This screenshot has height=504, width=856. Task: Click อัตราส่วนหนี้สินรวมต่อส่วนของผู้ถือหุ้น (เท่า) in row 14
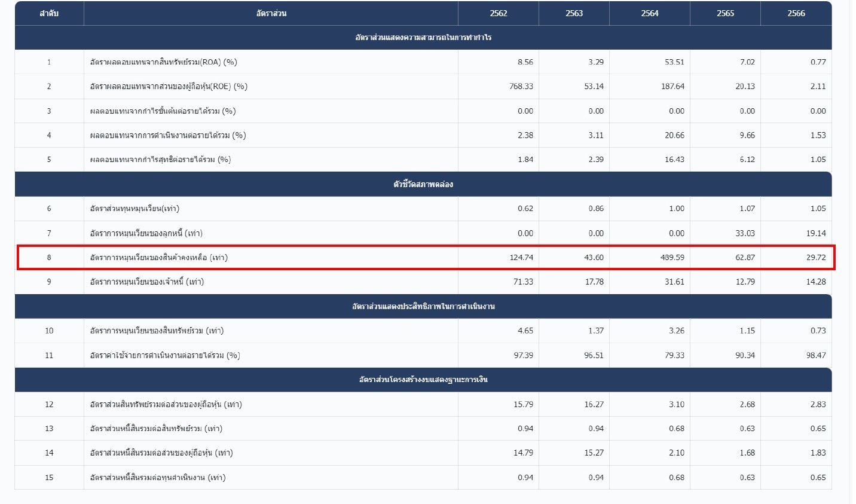[161, 453]
